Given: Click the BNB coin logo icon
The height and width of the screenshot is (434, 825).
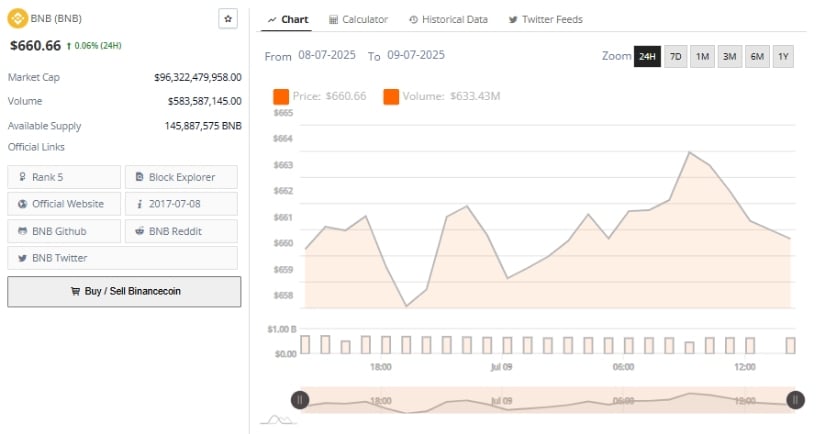Looking at the screenshot, I should click(x=17, y=18).
